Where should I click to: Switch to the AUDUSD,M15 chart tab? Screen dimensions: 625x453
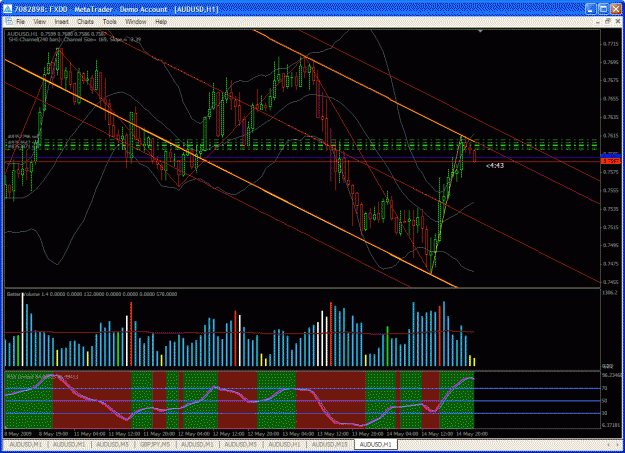329,444
